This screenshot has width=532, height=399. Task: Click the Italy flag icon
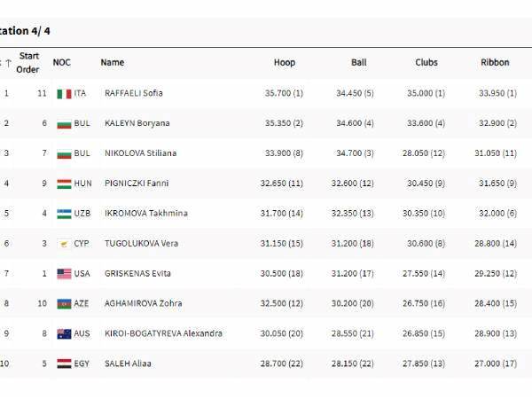[x=64, y=93]
